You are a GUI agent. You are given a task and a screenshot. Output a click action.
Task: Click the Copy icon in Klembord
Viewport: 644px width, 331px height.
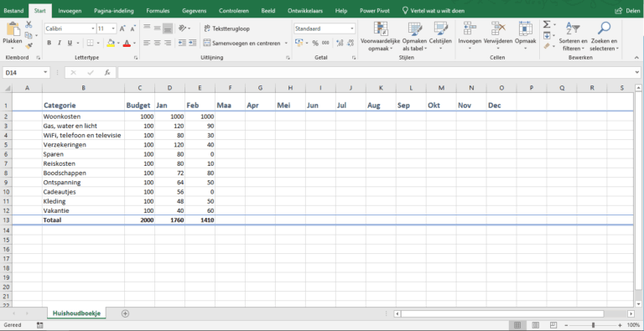29,35
